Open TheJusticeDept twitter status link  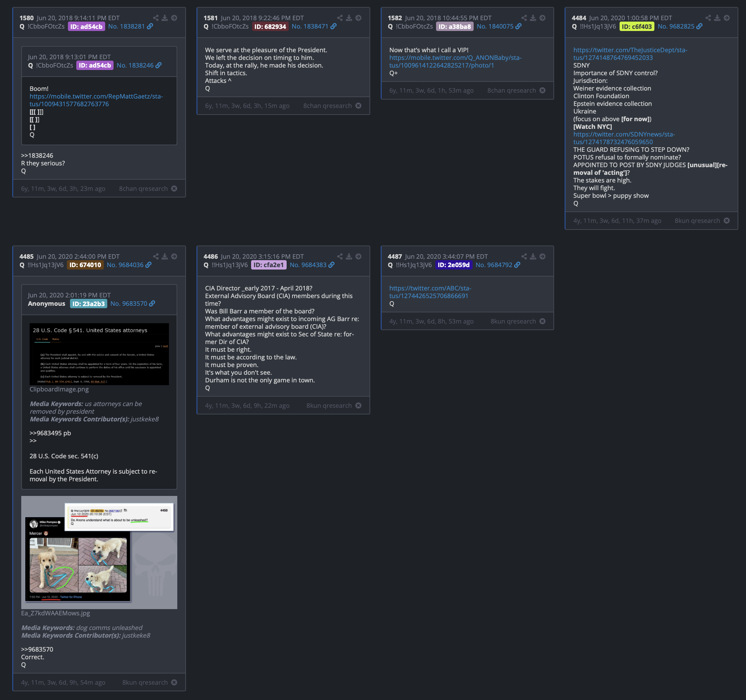(630, 54)
